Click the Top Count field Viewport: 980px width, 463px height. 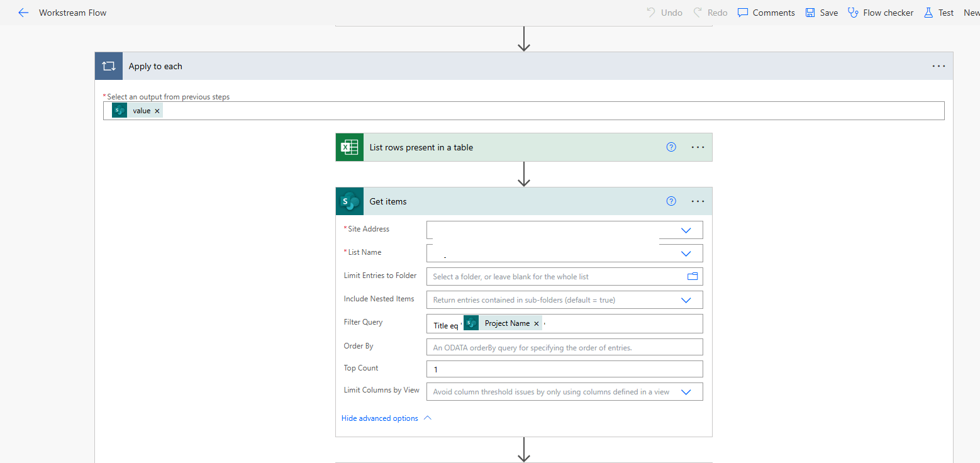point(564,369)
